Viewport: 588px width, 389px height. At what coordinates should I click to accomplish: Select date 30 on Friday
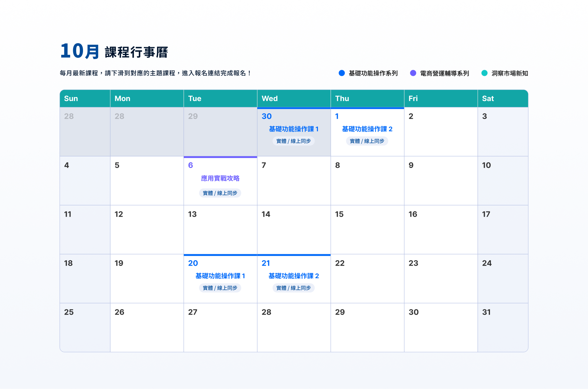tap(414, 312)
